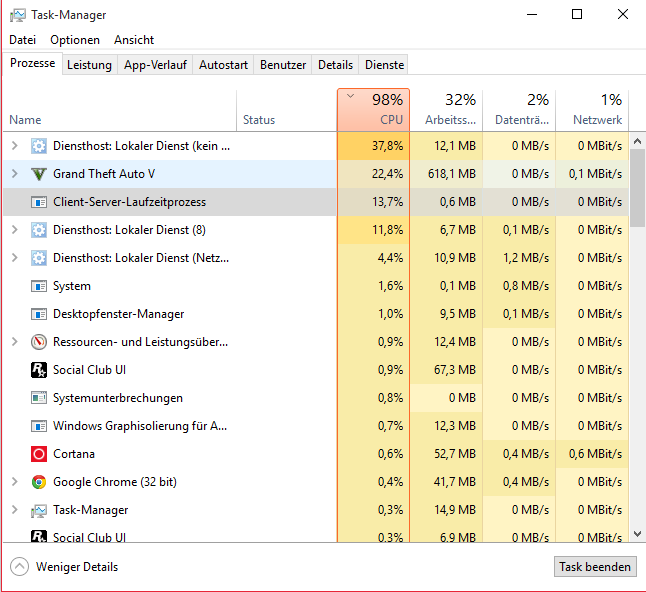This screenshot has height=592, width=646.
Task: Click the Task-Manager title bar icon
Action: pyautogui.click(x=17, y=15)
